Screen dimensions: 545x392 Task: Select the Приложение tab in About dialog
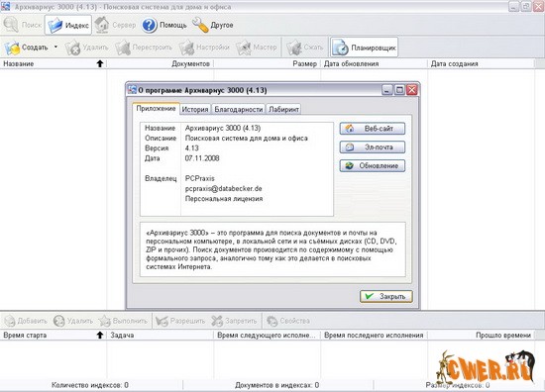pos(156,108)
